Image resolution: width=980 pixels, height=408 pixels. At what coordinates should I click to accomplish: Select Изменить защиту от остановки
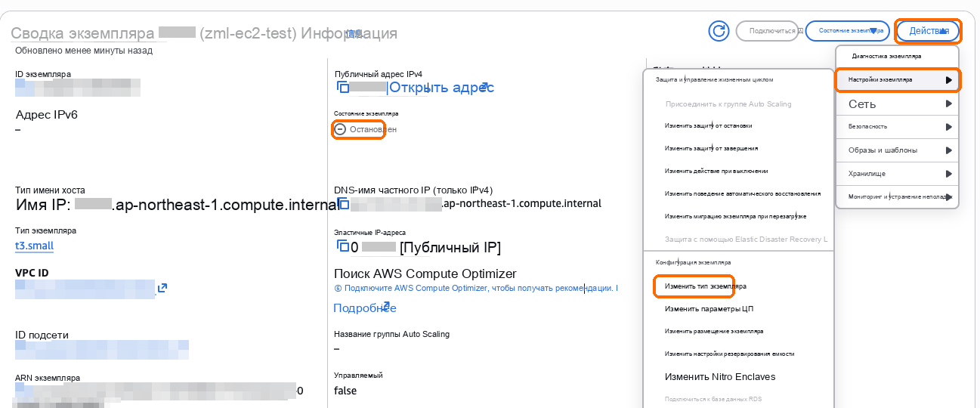[708, 126]
